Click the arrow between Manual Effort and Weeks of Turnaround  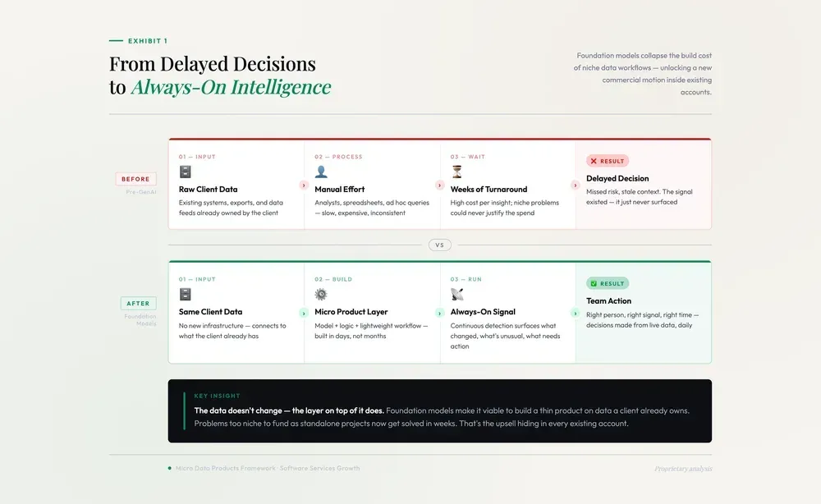pyautogui.click(x=440, y=186)
